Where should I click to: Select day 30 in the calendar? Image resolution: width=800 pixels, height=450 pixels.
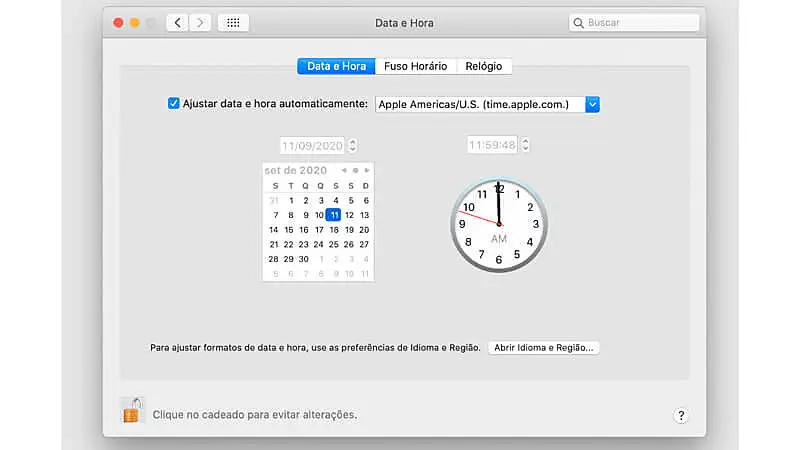(304, 259)
